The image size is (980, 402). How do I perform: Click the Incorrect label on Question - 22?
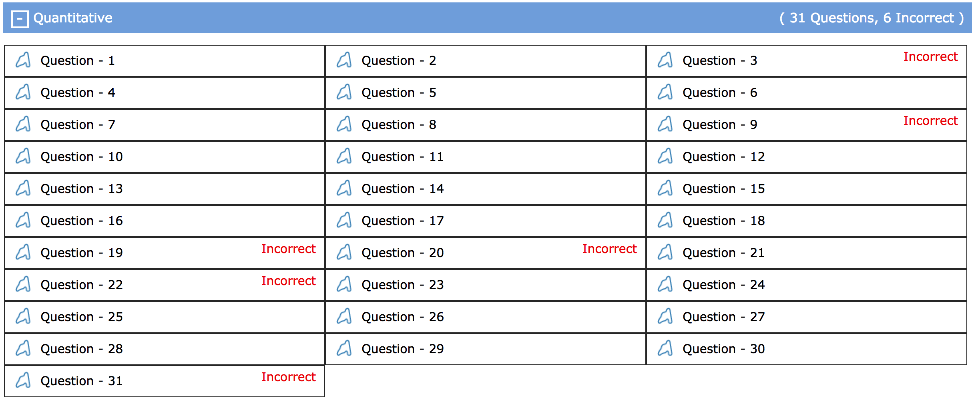(x=289, y=281)
